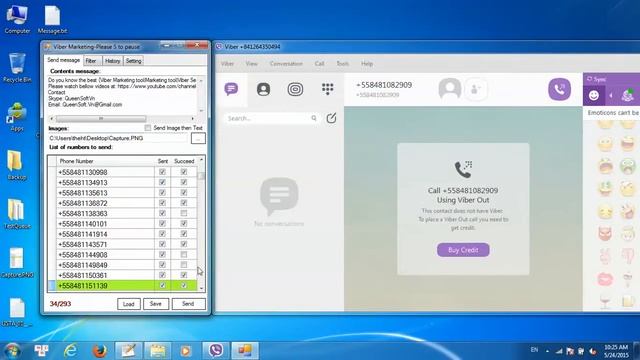
Task: Click the add participant icon
Action: pos(476,89)
